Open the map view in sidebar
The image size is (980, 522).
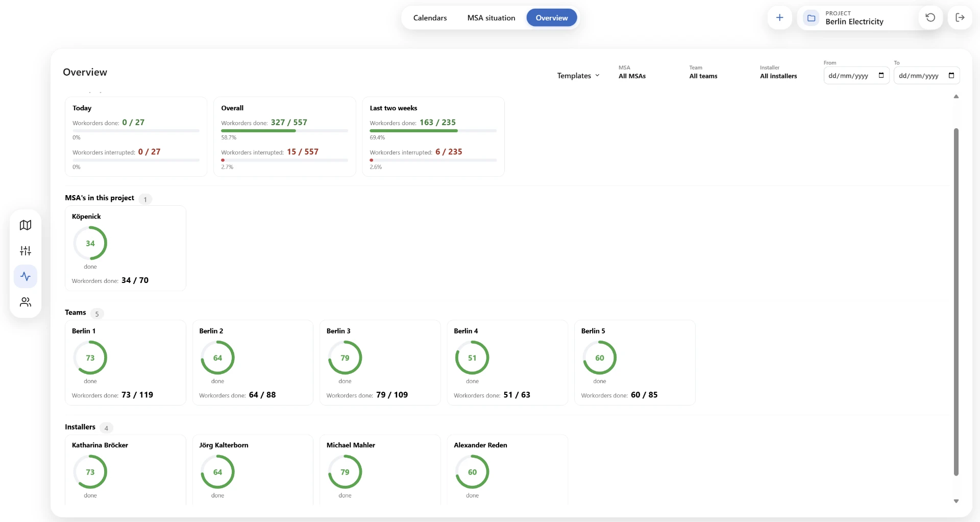tap(26, 225)
